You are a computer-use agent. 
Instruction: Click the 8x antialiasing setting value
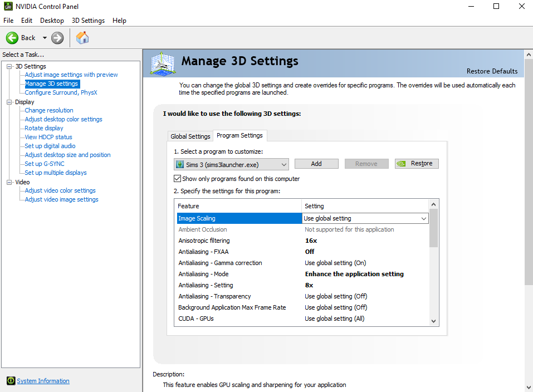click(309, 285)
